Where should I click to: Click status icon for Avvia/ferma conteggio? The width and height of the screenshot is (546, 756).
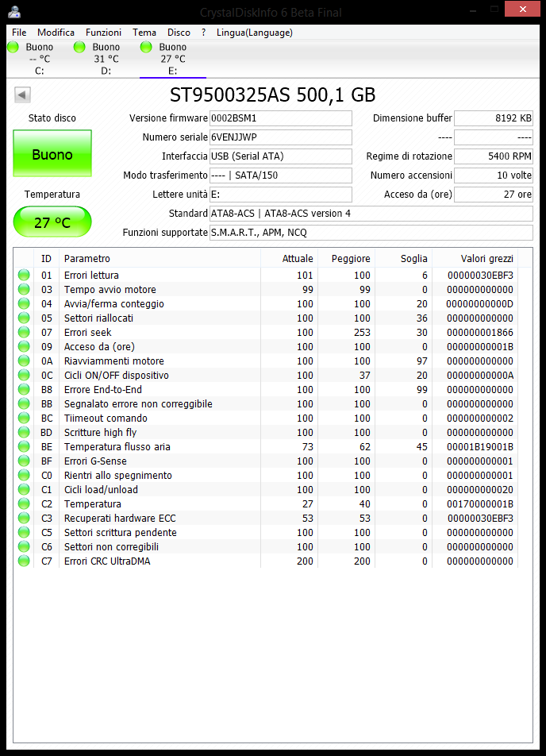point(24,303)
